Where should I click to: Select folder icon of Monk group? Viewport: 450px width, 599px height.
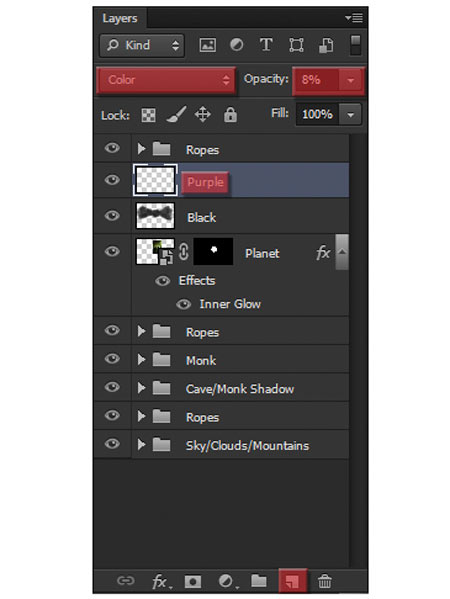tap(161, 360)
